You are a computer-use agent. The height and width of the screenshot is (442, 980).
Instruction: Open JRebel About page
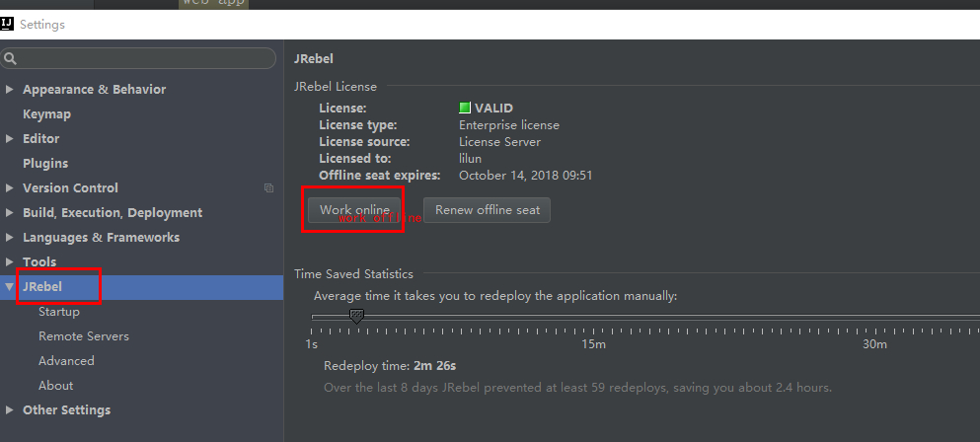coord(55,386)
